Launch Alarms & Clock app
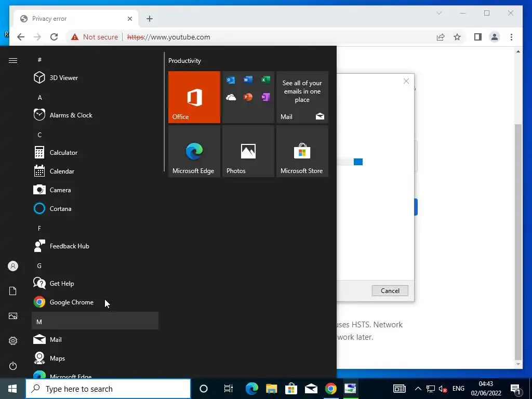Image resolution: width=532 pixels, height=399 pixels. 95,115
